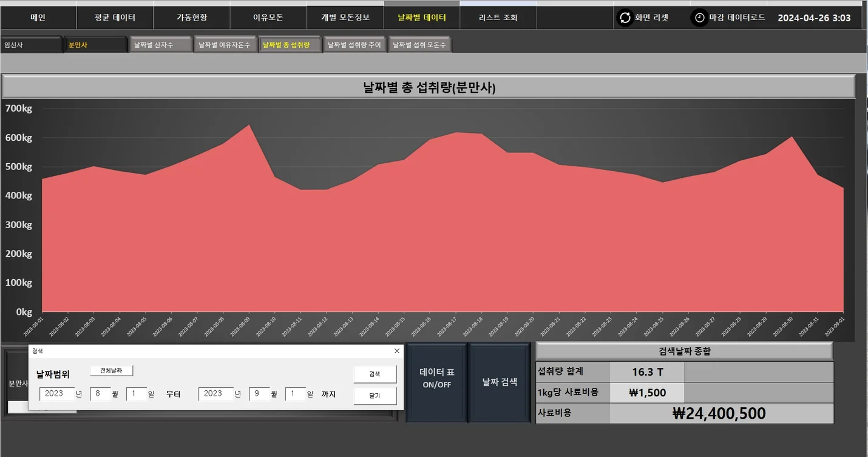The height and width of the screenshot is (457, 868).
Task: Select the 날짜별 데이터 tab
Action: [x=422, y=18]
